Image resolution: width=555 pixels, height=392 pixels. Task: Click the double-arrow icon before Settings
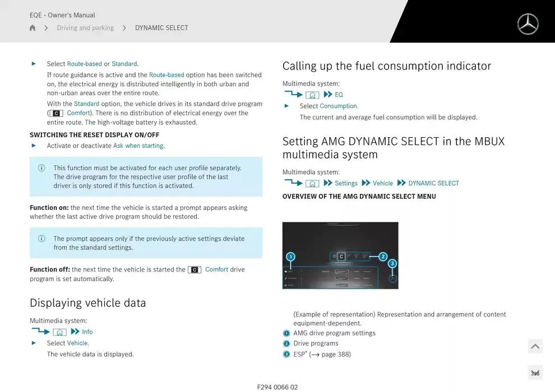pyautogui.click(x=328, y=183)
